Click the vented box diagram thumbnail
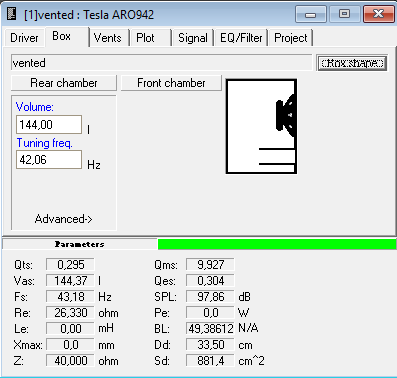Screen dimensions: 397x378 point(261,126)
